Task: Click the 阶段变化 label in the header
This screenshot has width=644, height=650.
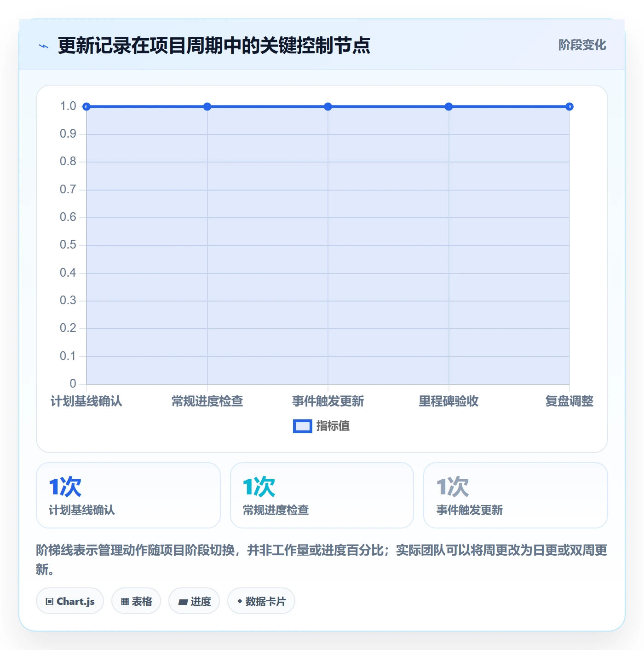Action: (x=582, y=45)
